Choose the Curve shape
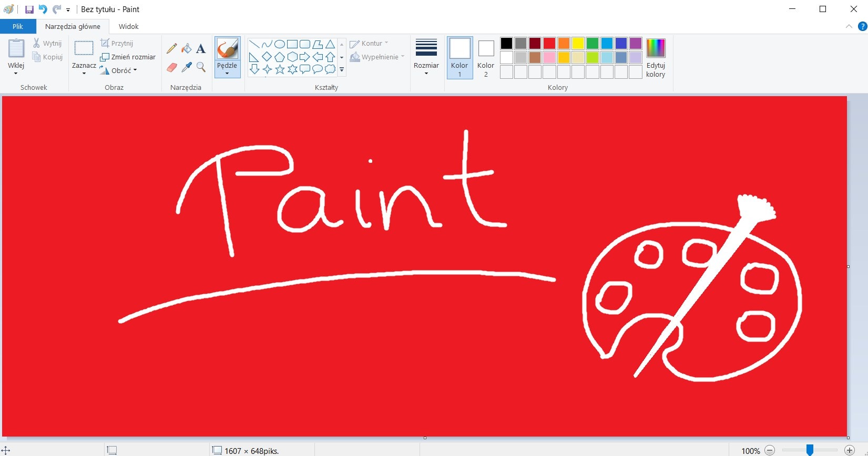The image size is (868, 456). click(x=267, y=44)
